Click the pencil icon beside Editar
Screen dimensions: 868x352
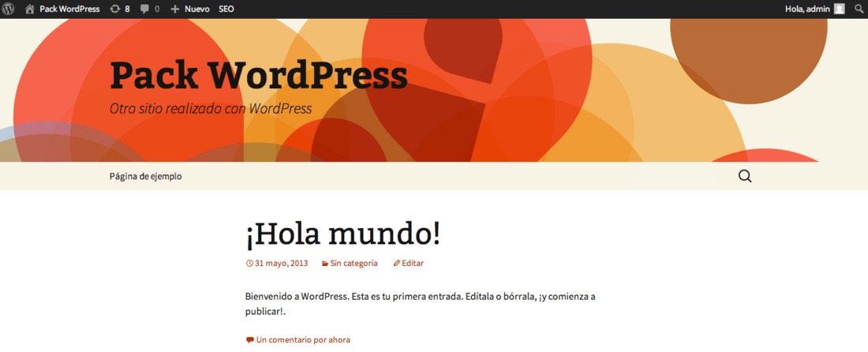pos(396,264)
